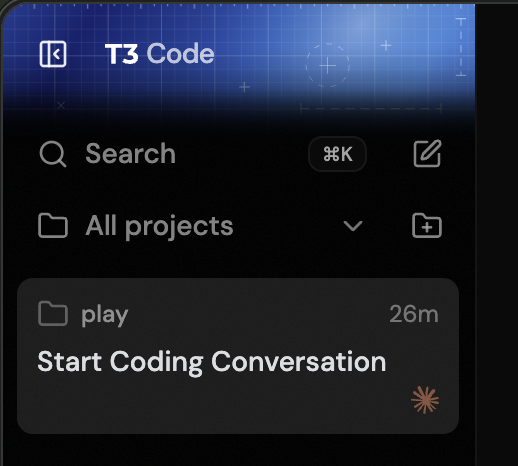Click the folder icon beside All projects
Screen dimensions: 518x466
click(x=53, y=226)
